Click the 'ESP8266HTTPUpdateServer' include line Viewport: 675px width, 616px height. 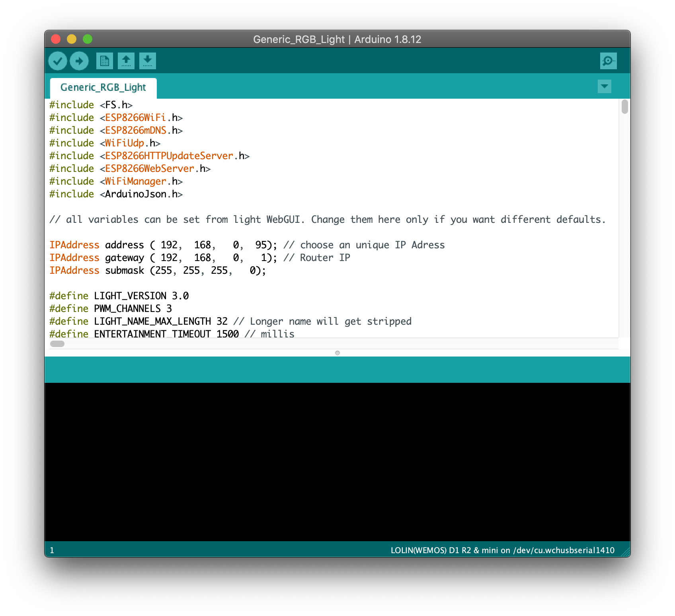click(150, 156)
